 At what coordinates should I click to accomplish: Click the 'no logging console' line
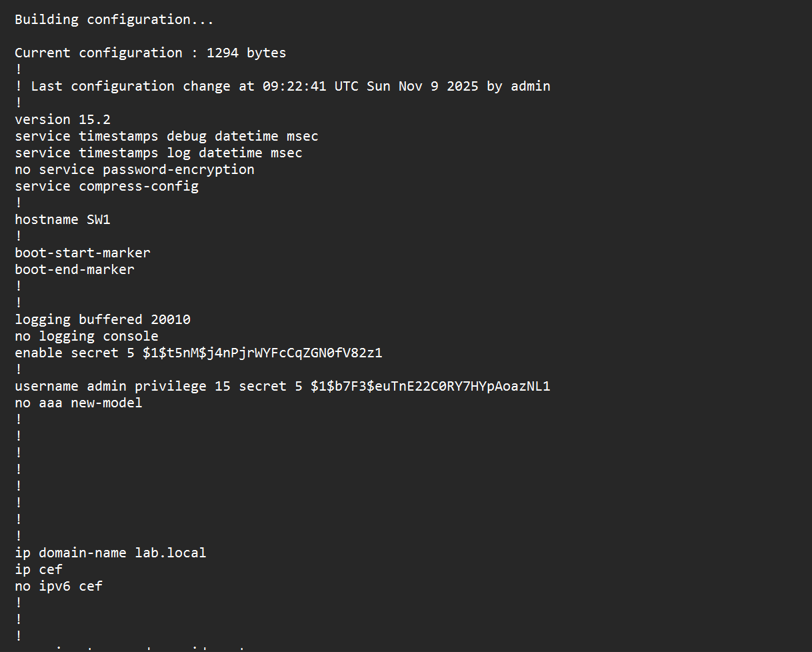click(x=87, y=336)
